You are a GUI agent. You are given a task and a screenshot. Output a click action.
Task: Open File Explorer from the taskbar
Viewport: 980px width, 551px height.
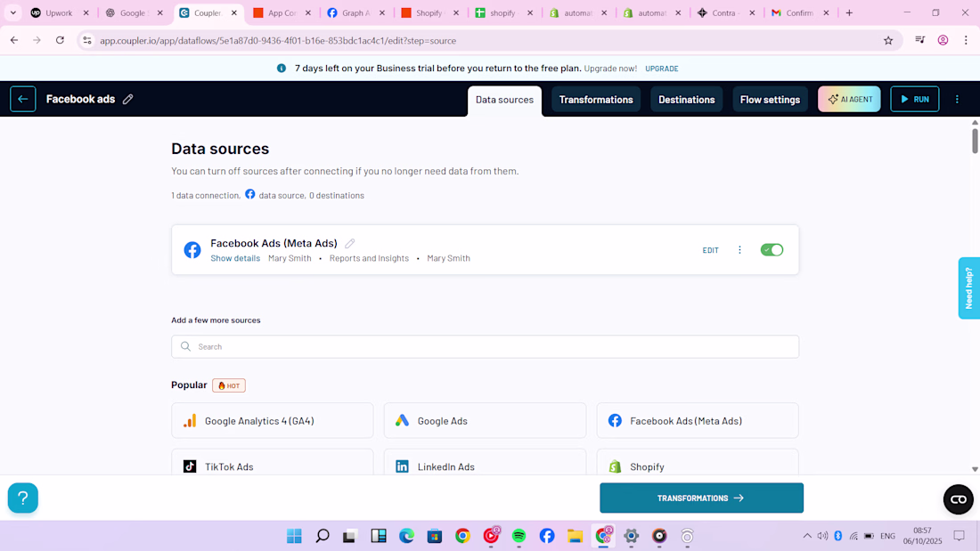[575, 536]
